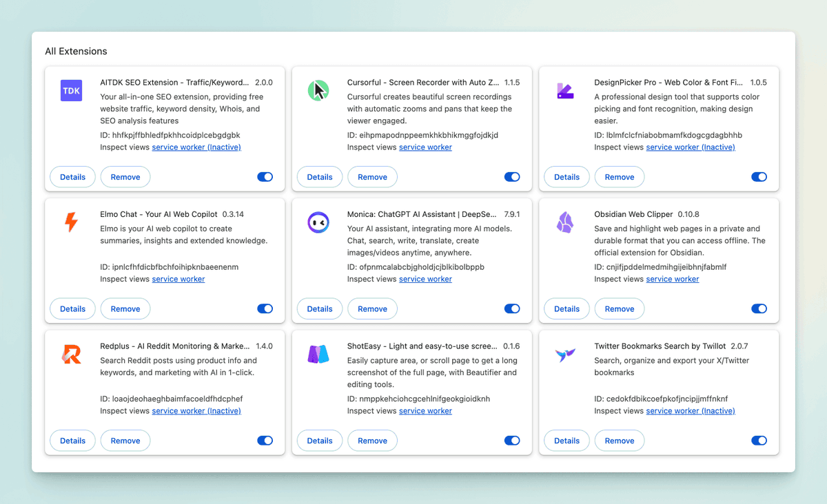Click the Cursorful screen recorder cursor icon

click(318, 91)
